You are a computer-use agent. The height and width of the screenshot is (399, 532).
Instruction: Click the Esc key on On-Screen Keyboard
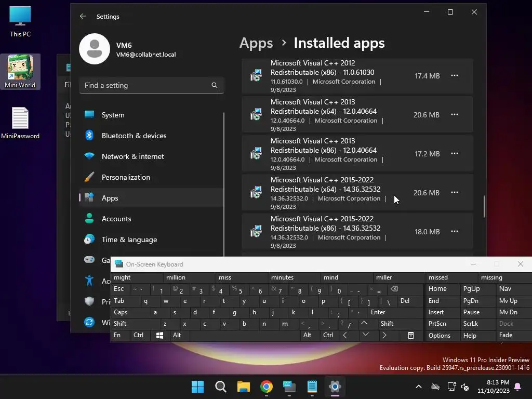121,289
